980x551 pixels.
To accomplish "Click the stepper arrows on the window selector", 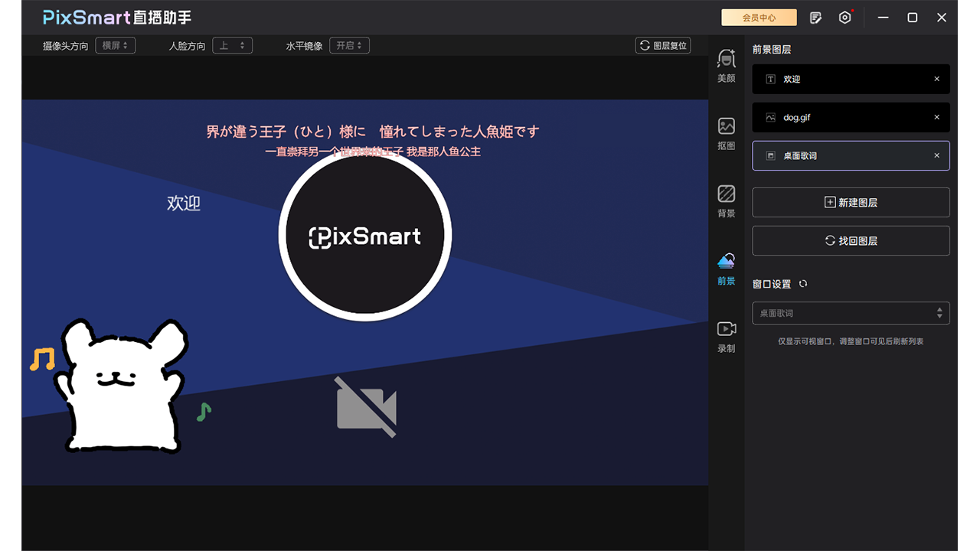I will click(939, 313).
